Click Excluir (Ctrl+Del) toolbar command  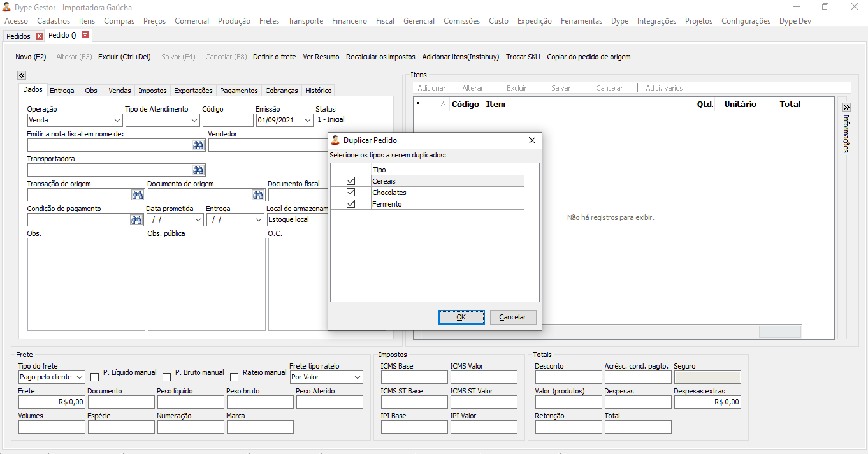(x=124, y=57)
